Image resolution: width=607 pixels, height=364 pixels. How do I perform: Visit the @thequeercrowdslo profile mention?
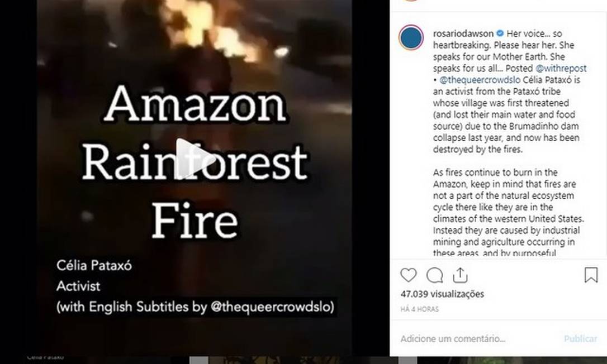pos(480,80)
